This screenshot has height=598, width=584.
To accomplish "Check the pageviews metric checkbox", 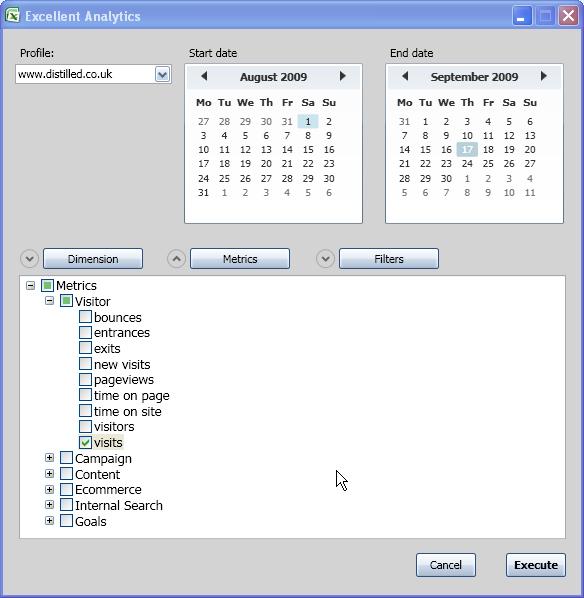I will (85, 379).
